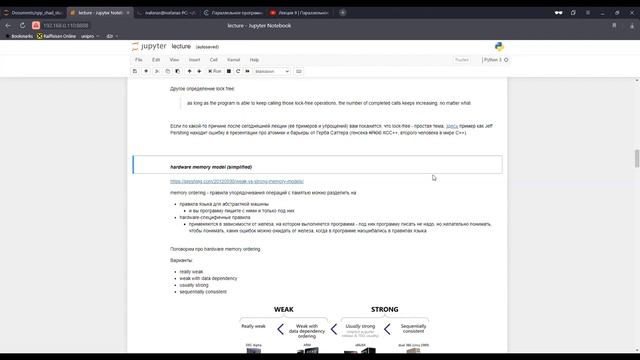Switch to the 'Параллельное программ' tab
The image size is (640, 360).
pyautogui.click(x=233, y=13)
